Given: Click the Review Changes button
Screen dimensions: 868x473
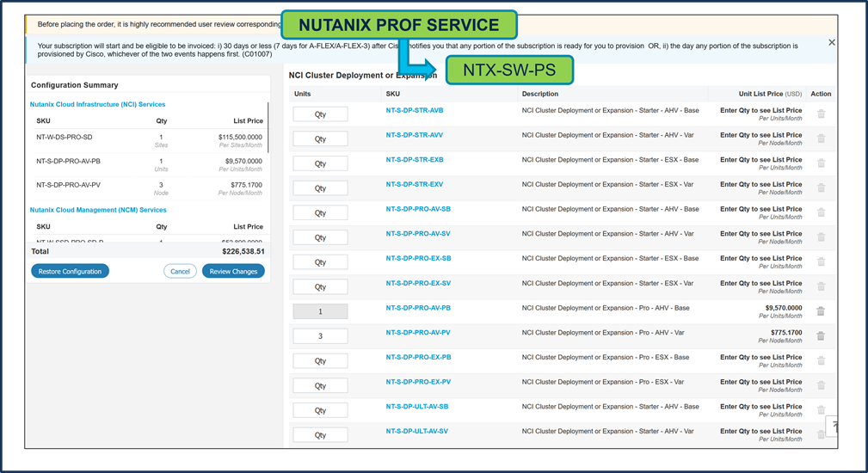Looking at the screenshot, I should pyautogui.click(x=233, y=271).
